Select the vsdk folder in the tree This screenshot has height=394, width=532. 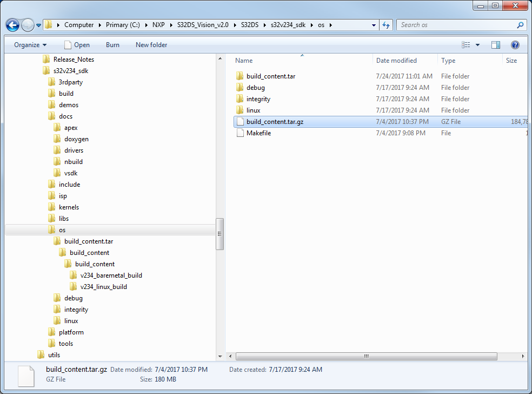[x=71, y=173]
